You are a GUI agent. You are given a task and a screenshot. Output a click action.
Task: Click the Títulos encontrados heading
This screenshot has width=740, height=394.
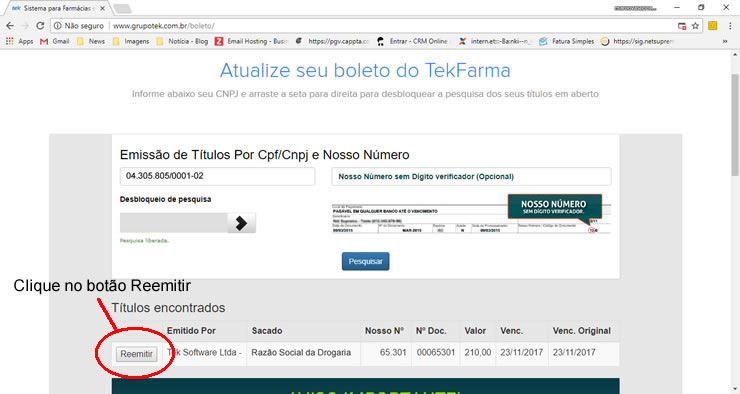point(168,308)
